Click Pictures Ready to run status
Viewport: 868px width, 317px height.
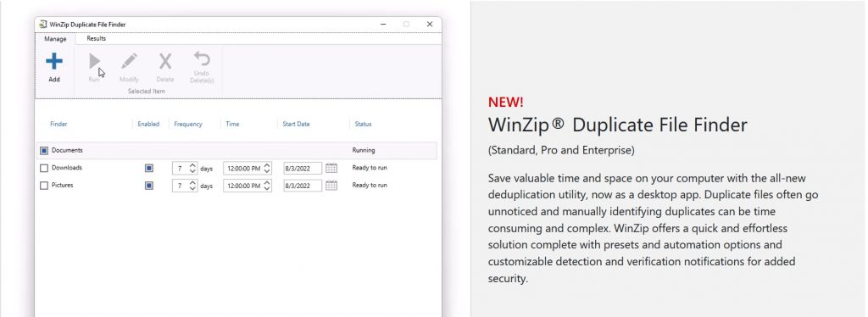(370, 186)
